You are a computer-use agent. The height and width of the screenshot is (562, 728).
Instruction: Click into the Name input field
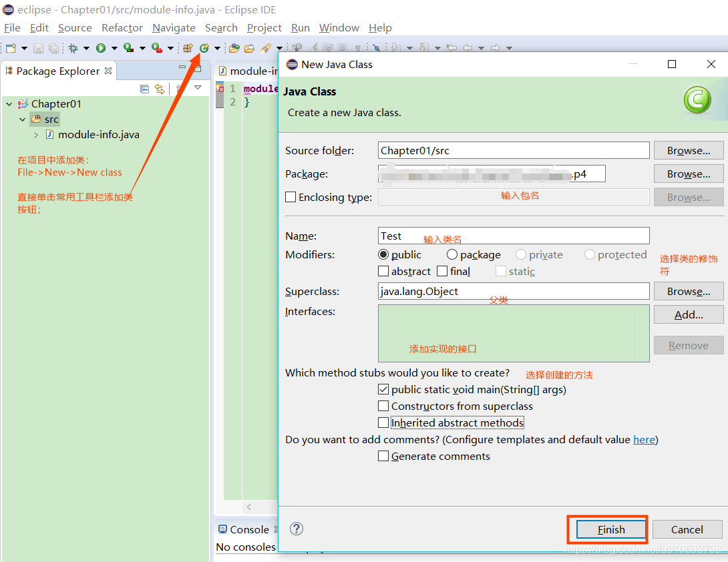point(514,236)
